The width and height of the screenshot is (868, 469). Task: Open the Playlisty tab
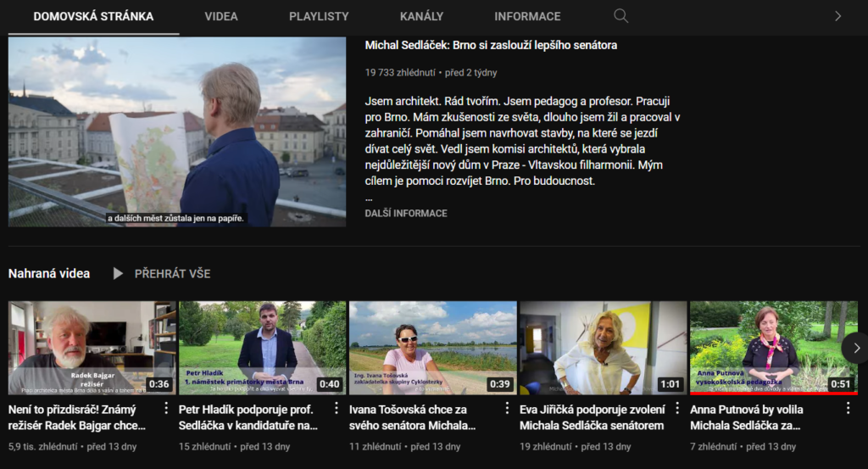coord(319,17)
